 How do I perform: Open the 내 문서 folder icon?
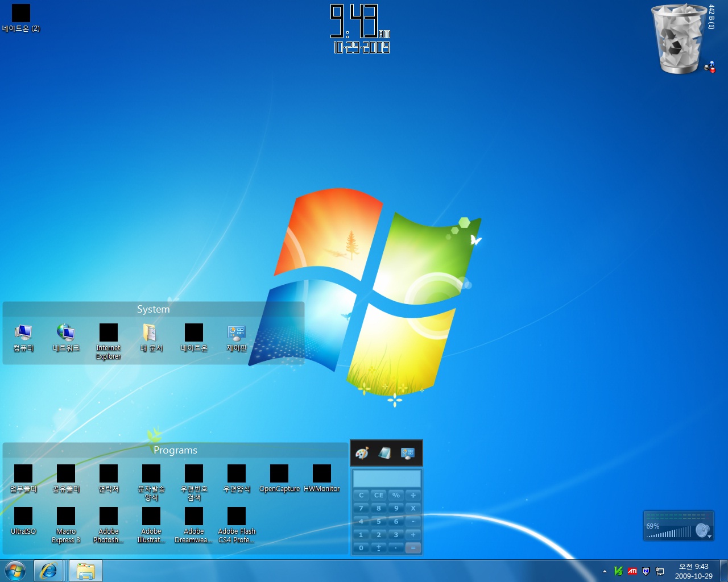click(151, 338)
